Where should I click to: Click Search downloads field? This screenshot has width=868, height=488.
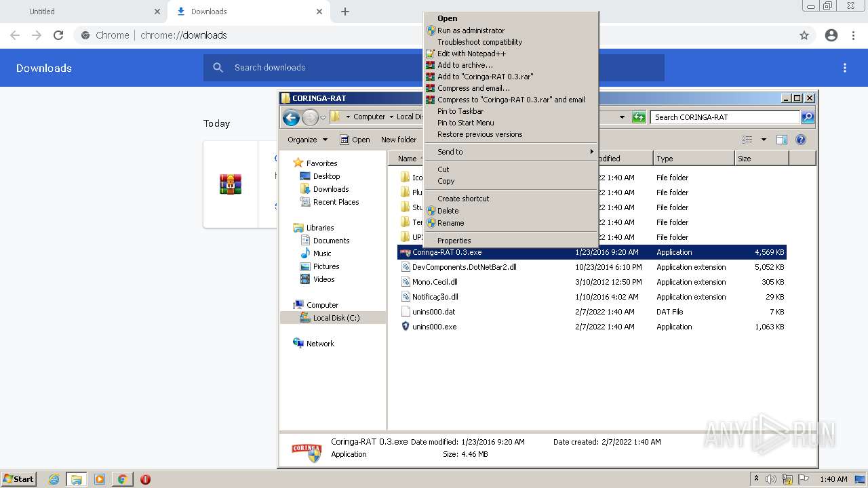(x=434, y=68)
